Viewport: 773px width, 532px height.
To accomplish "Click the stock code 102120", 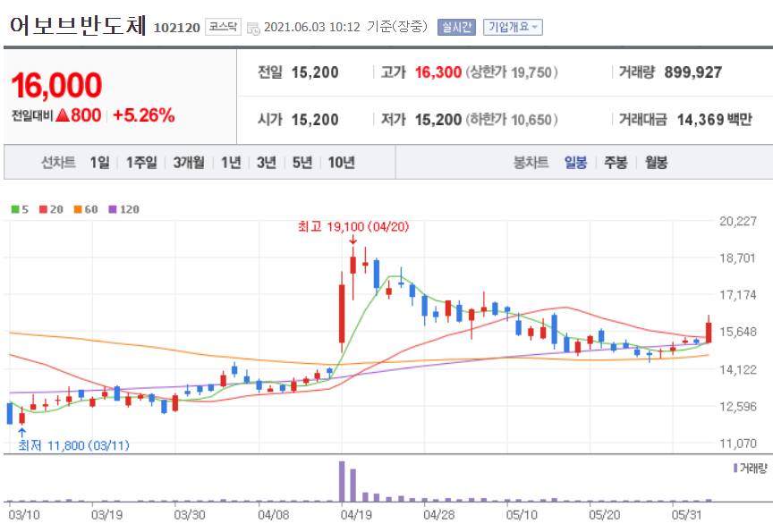I will coord(177,28).
